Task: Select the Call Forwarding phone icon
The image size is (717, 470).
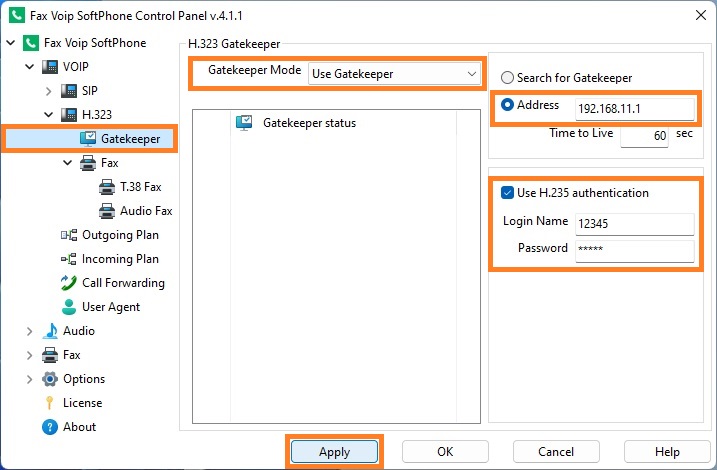Action: 69,283
